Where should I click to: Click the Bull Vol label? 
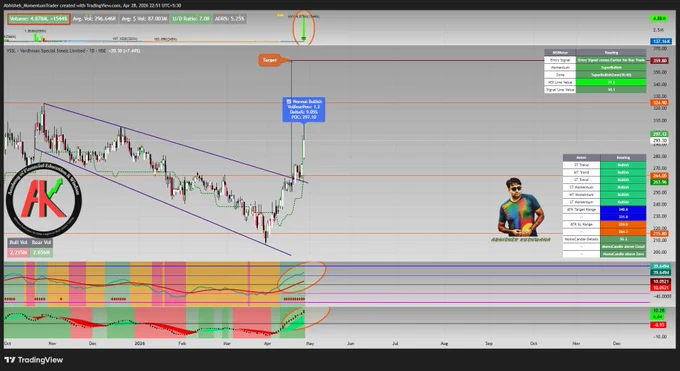pos(18,242)
